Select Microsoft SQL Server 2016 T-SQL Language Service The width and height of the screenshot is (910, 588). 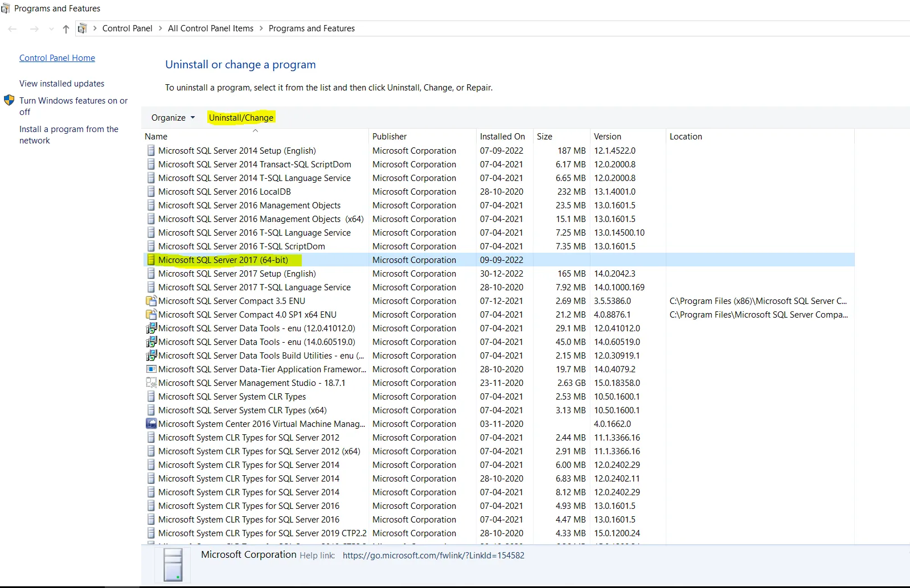(498, 233)
